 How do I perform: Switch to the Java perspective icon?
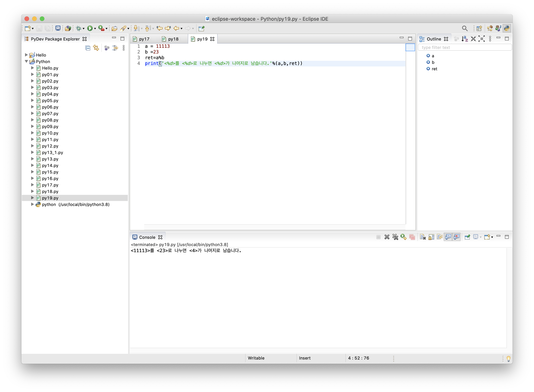tap(498, 28)
